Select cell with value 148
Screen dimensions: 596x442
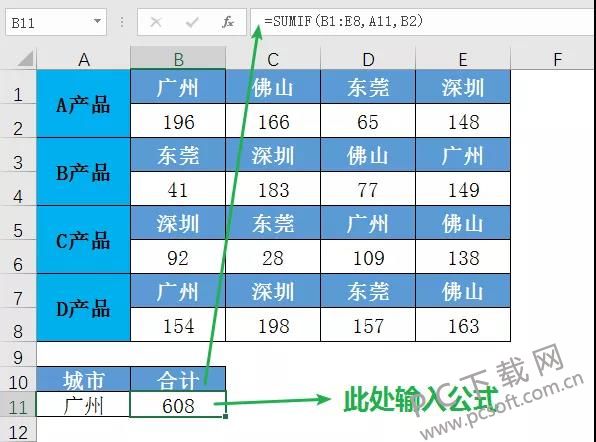[x=463, y=121]
